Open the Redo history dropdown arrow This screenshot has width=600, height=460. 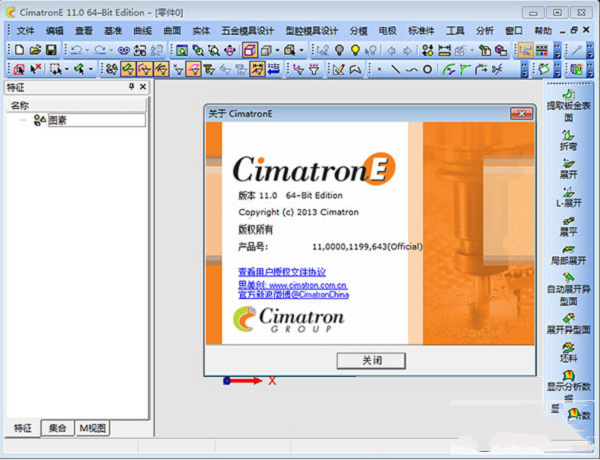111,50
